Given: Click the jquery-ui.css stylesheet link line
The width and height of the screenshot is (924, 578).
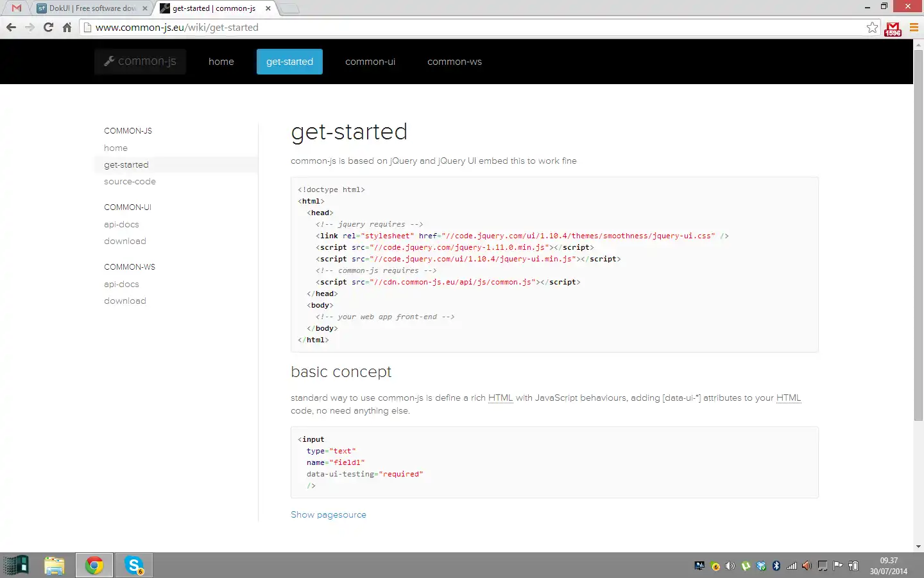Looking at the screenshot, I should pyautogui.click(x=522, y=236).
